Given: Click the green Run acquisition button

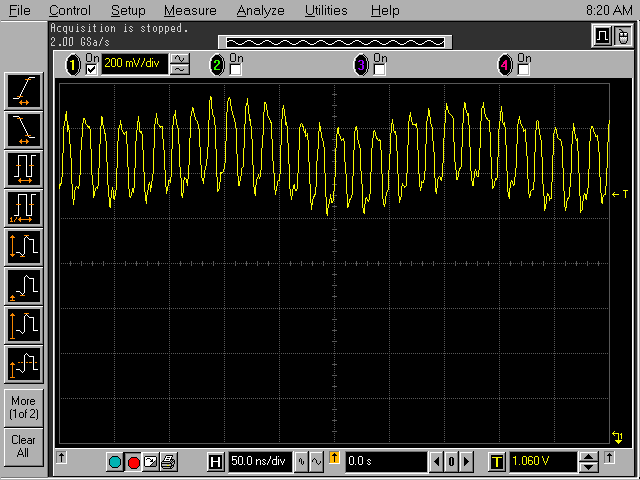Looking at the screenshot, I should click(x=115, y=462).
